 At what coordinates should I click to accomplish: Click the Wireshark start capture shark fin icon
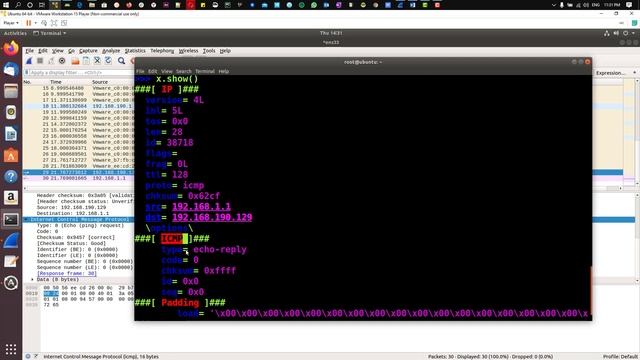(29, 61)
